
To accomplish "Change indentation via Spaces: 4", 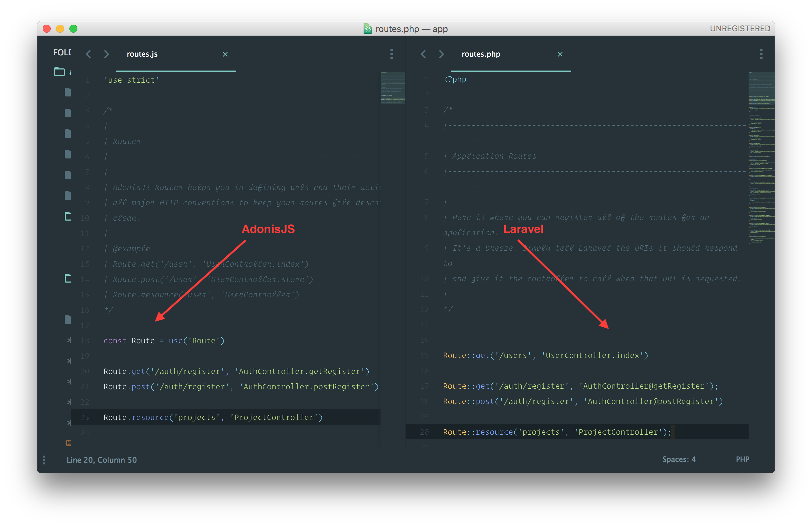I will [679, 460].
